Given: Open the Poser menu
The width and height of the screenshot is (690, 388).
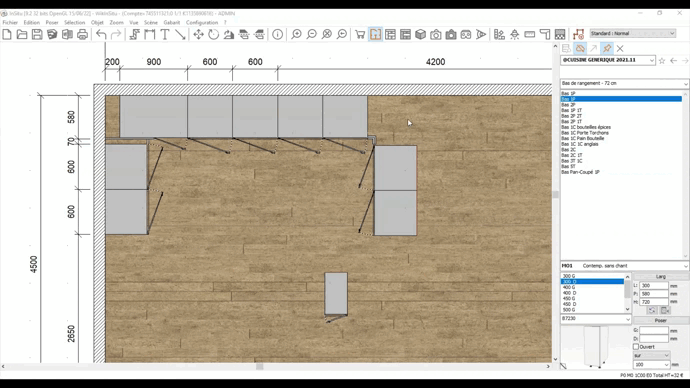Looking at the screenshot, I should point(52,22).
